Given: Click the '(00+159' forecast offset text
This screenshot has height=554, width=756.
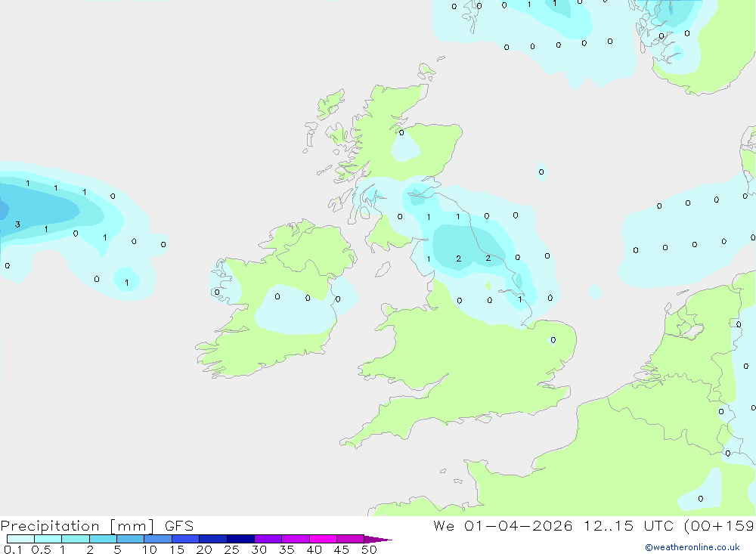Looking at the screenshot, I should pos(720,526).
